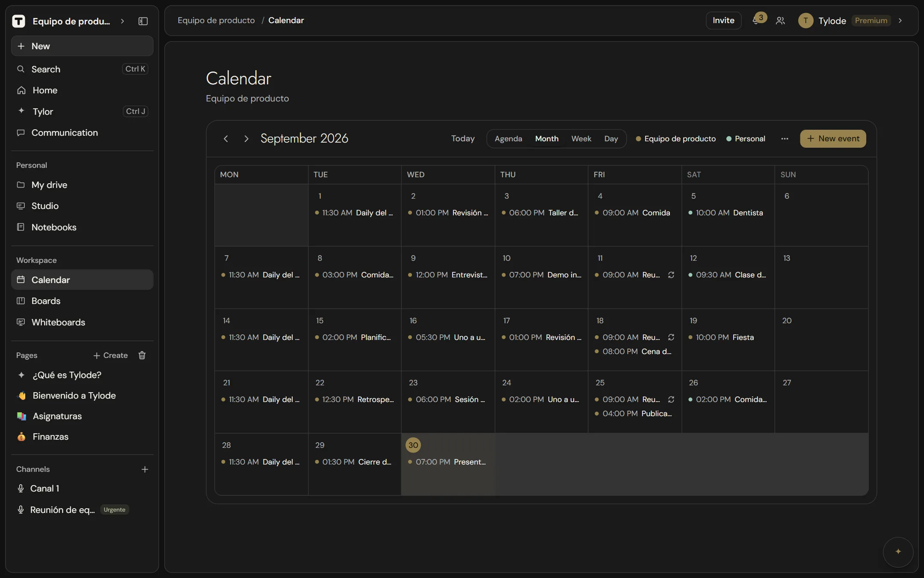Open the members people icon

(x=780, y=21)
